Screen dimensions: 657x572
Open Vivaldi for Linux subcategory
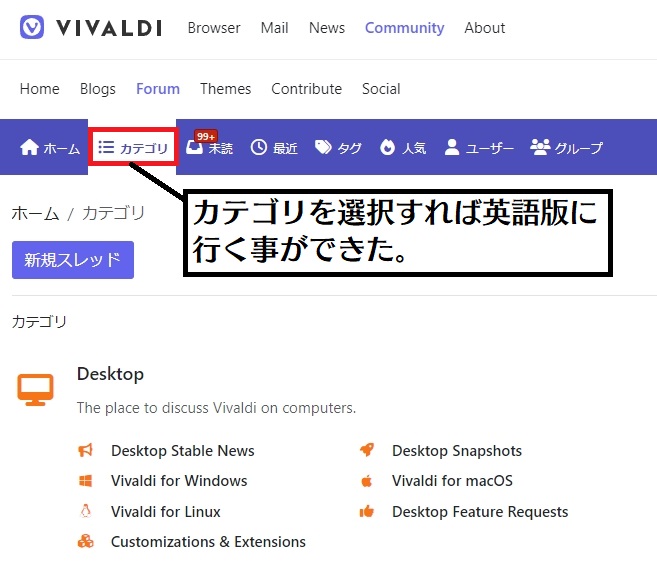[166, 511]
